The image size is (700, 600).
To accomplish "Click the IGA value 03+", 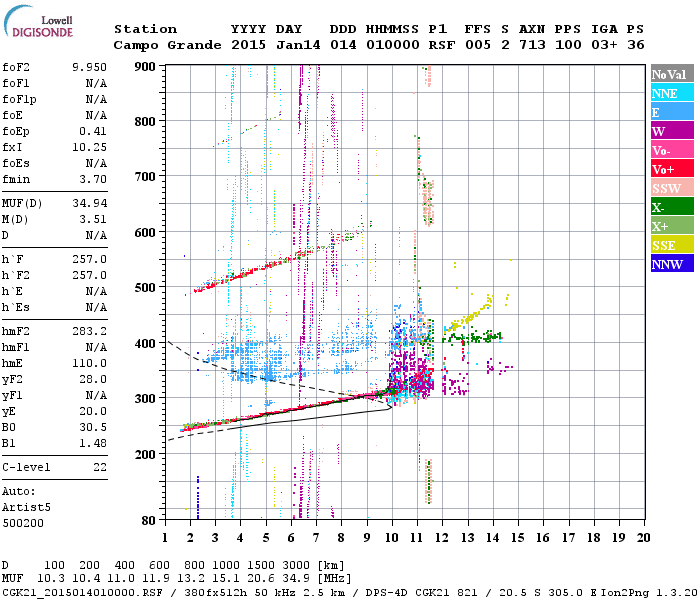I will (604, 45).
